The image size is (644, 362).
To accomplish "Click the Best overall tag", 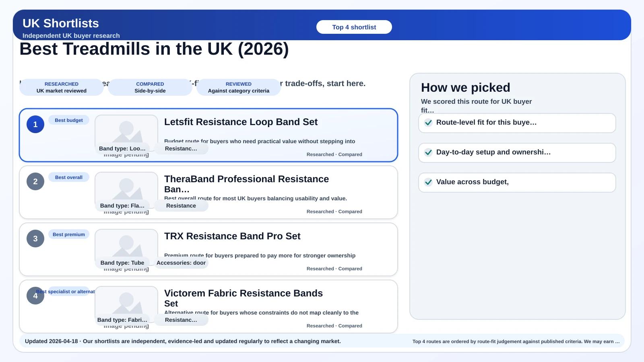I will click(x=69, y=177).
